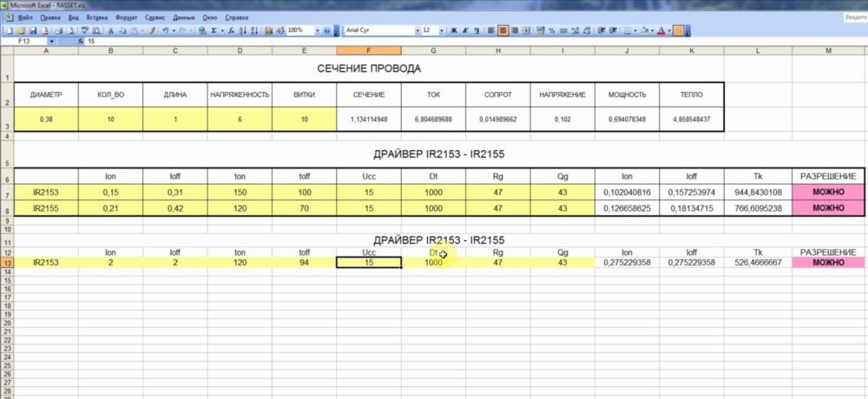
Task: Click the formula bar showing 15
Action: point(476,42)
